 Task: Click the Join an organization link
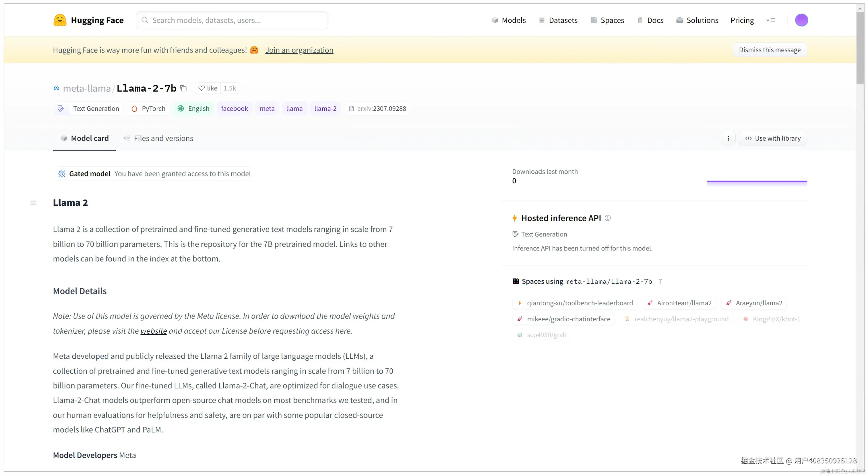pos(299,50)
